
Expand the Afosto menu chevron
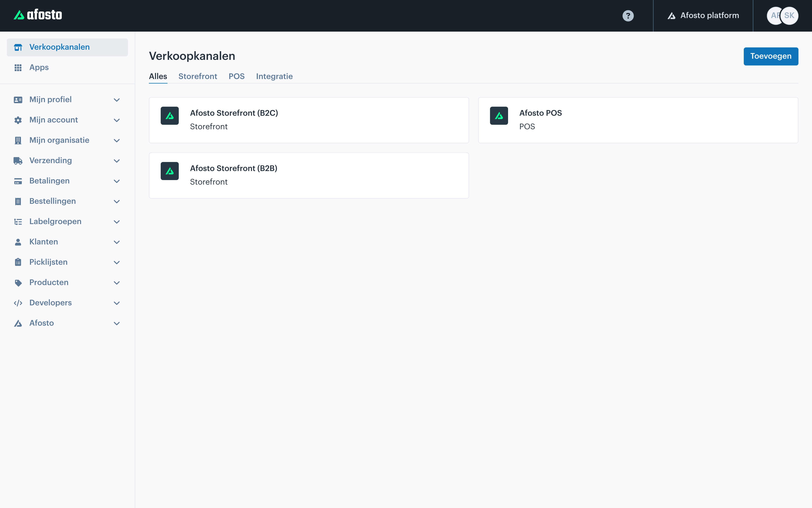117,323
